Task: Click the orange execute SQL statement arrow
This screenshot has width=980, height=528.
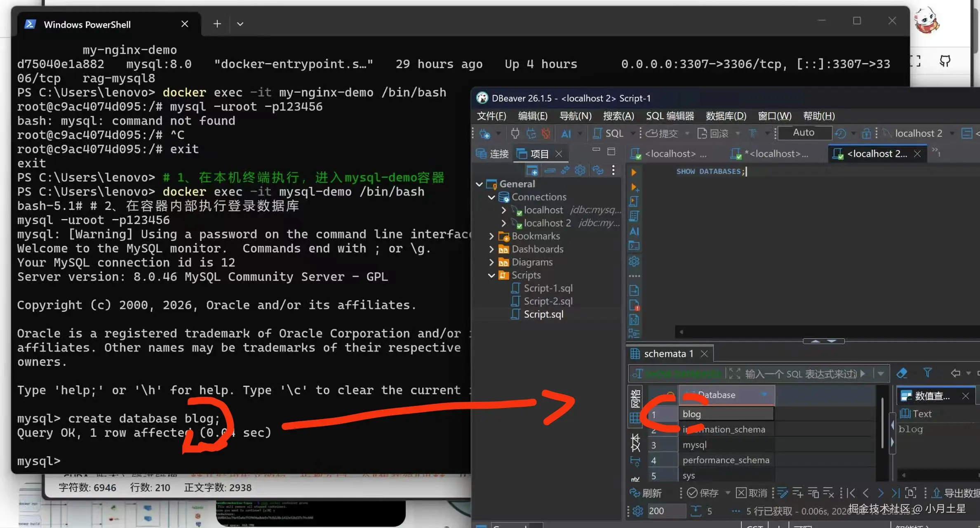Action: tap(634, 172)
